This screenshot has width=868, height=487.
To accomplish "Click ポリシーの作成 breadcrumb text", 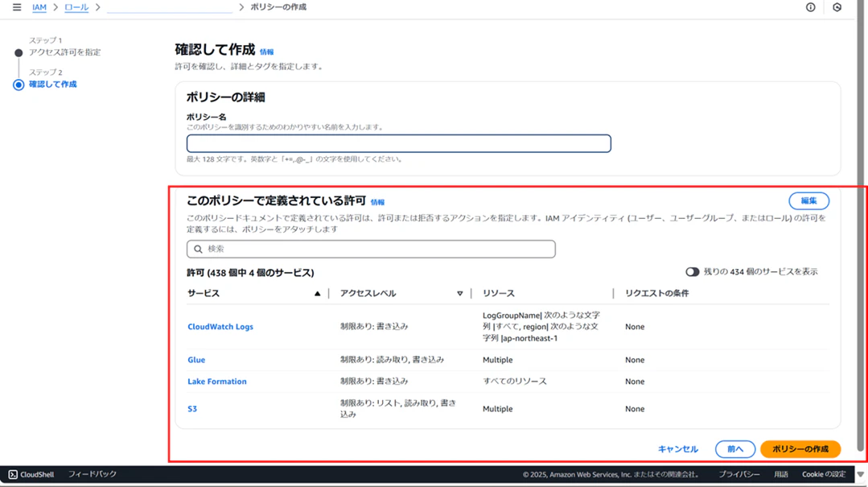I will [278, 7].
